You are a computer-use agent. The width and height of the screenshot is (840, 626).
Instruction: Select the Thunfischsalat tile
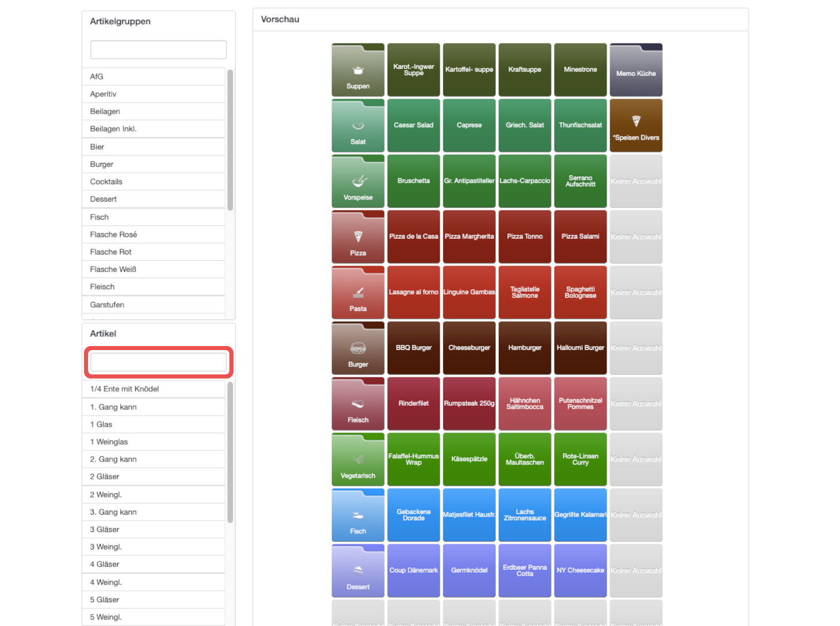click(x=580, y=125)
